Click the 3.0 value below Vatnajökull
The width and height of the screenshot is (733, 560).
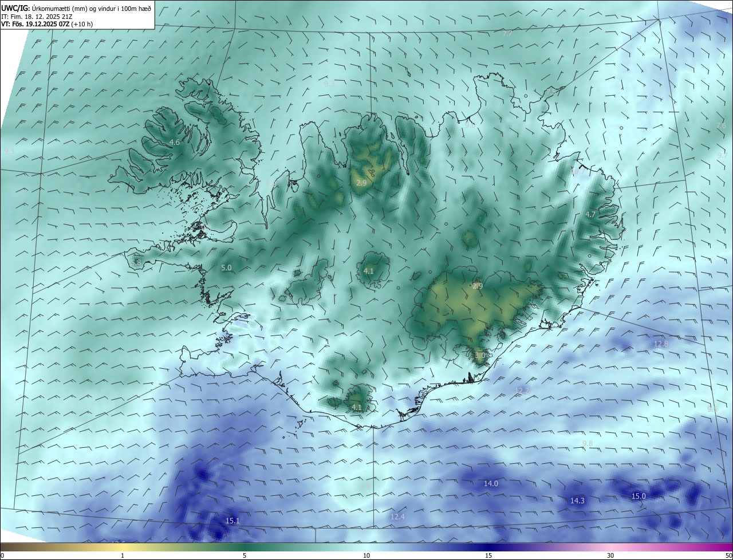point(480,355)
